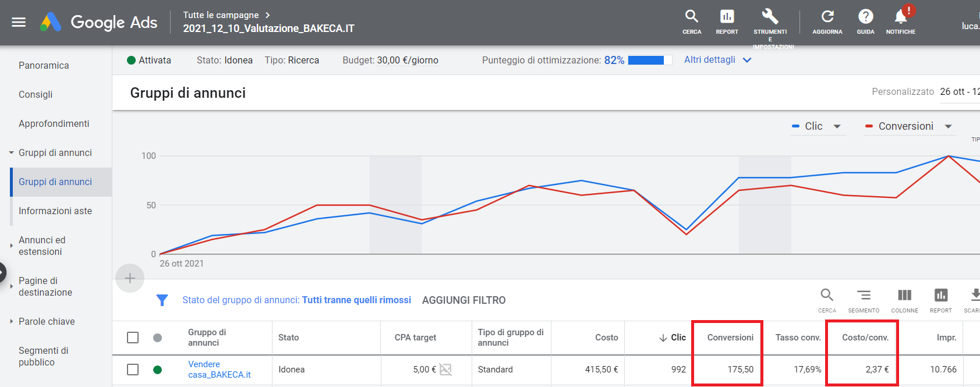Click the blue filter funnel icon
Viewport: 980px width, 387px height.
(162, 300)
